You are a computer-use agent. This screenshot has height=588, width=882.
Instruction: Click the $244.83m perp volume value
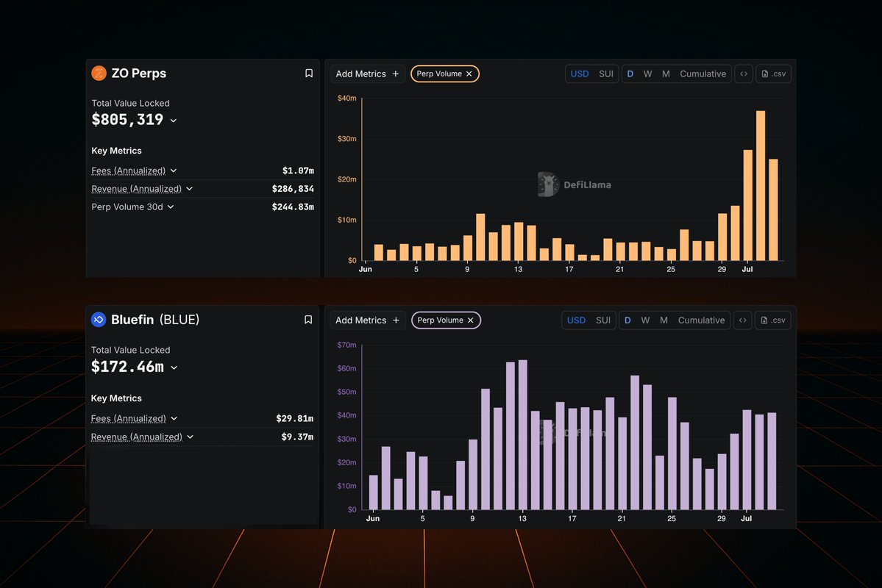tap(293, 207)
